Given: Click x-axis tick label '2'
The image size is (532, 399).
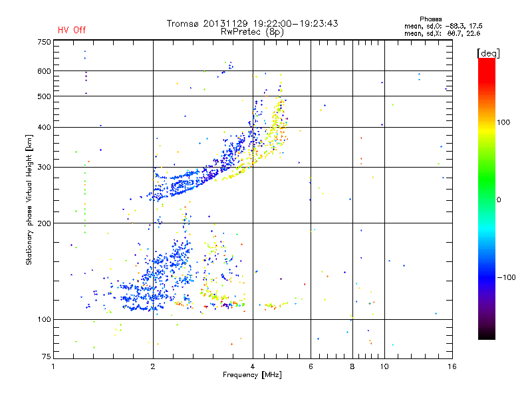Looking at the screenshot, I should click(153, 366).
